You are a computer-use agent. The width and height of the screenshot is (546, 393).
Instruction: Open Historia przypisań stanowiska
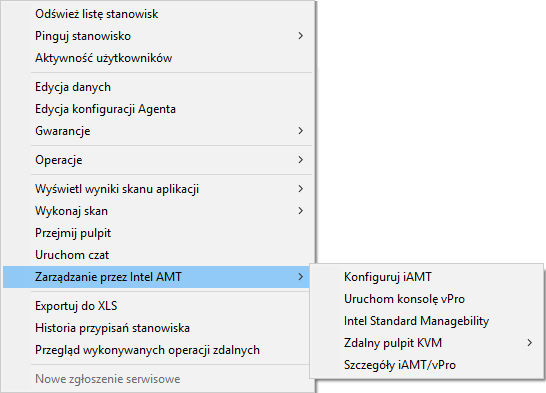pos(156,328)
